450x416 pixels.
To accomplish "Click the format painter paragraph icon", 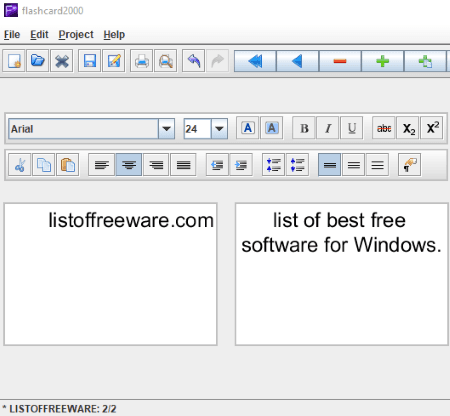I will tap(410, 165).
